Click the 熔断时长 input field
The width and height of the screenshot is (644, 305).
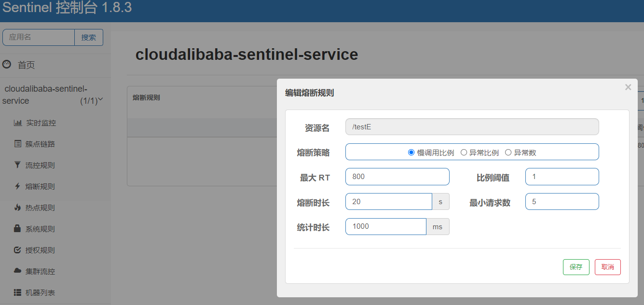pos(389,202)
